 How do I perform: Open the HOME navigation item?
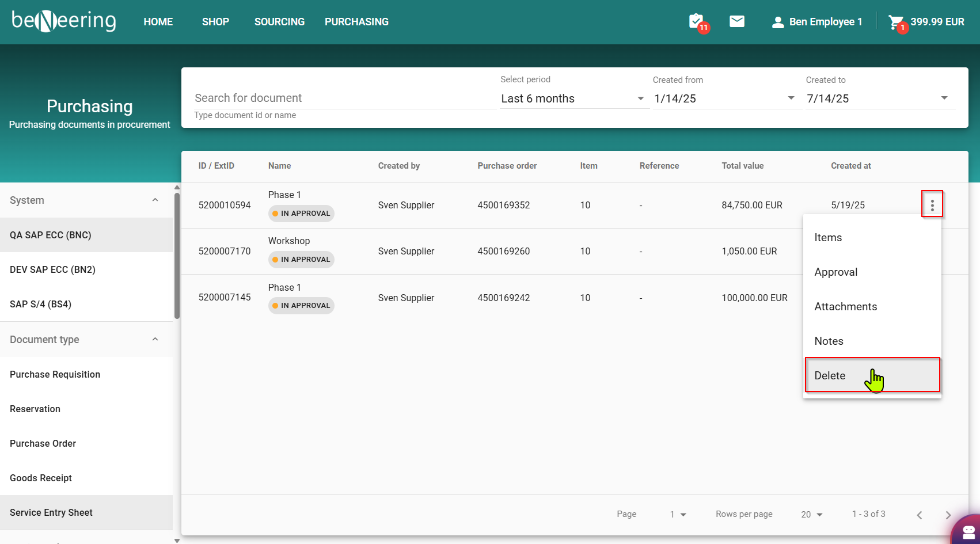(158, 22)
